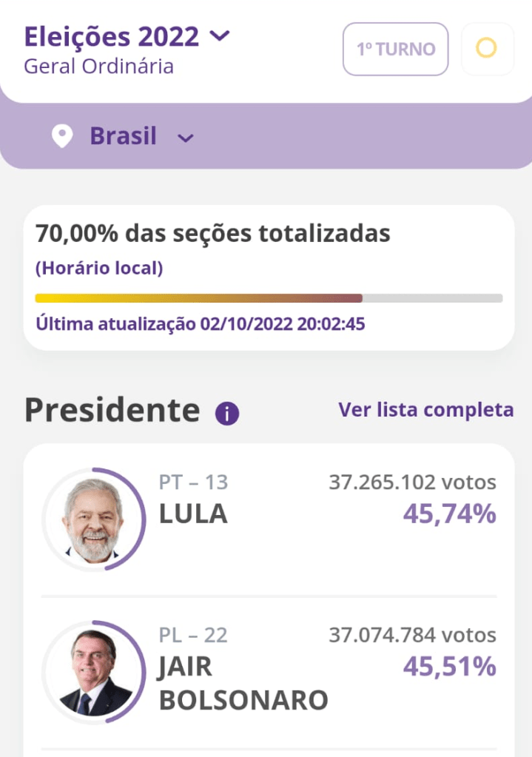Click the Geral Ordinária subtitle
Image resolution: width=532 pixels, height=757 pixels.
tap(98, 66)
